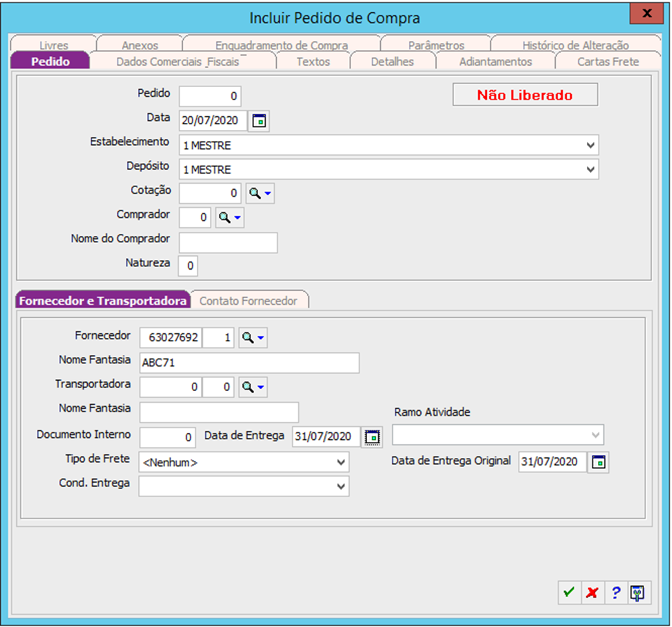The image size is (672, 627).
Task: Expand the Tipo de Frete dropdown
Action: [x=341, y=463]
